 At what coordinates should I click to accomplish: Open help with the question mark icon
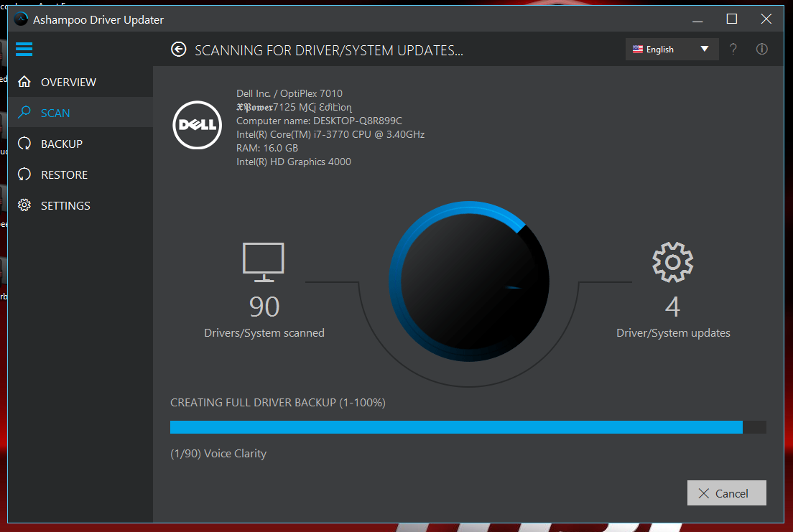[x=733, y=49]
